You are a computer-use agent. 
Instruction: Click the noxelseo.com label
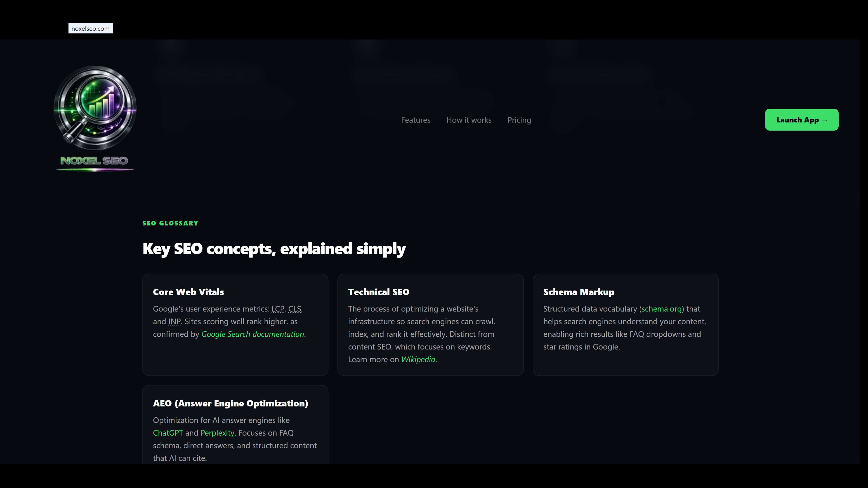coord(90,29)
